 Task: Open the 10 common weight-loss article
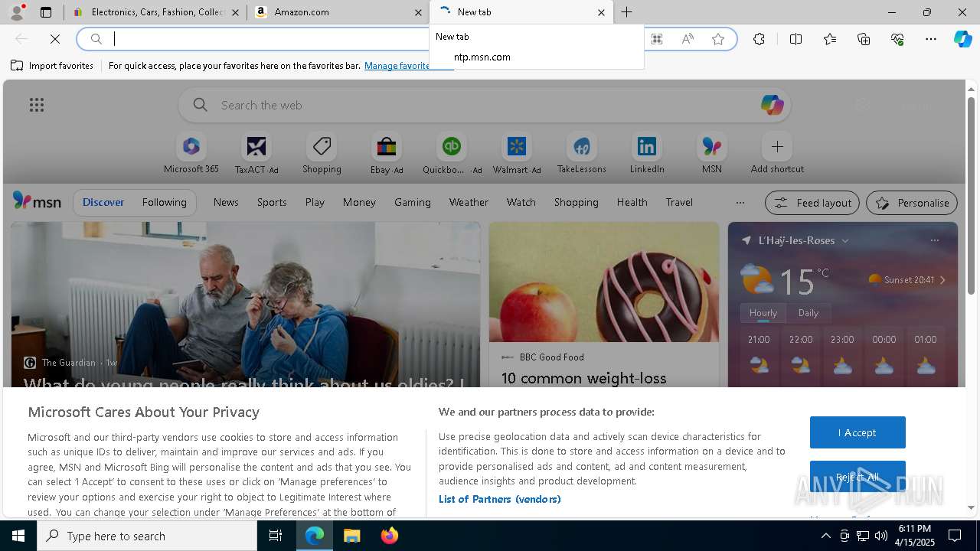pos(583,378)
